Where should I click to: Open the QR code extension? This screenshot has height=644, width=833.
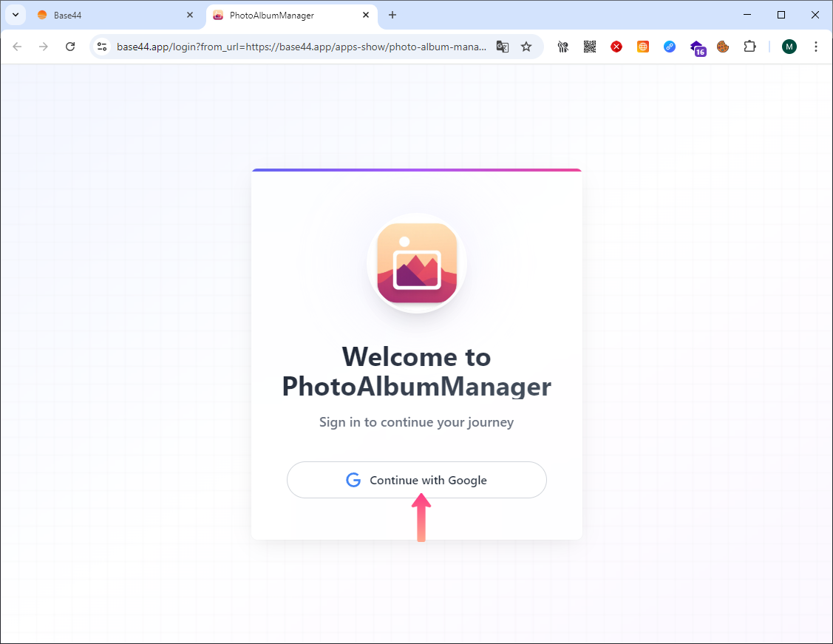[x=590, y=47]
